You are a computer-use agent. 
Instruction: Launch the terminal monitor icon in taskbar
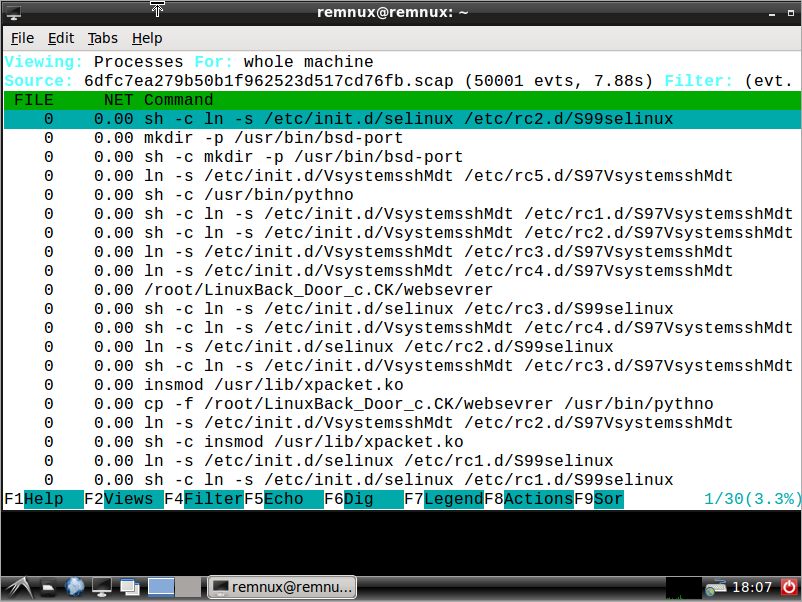pyautogui.click(x=102, y=587)
